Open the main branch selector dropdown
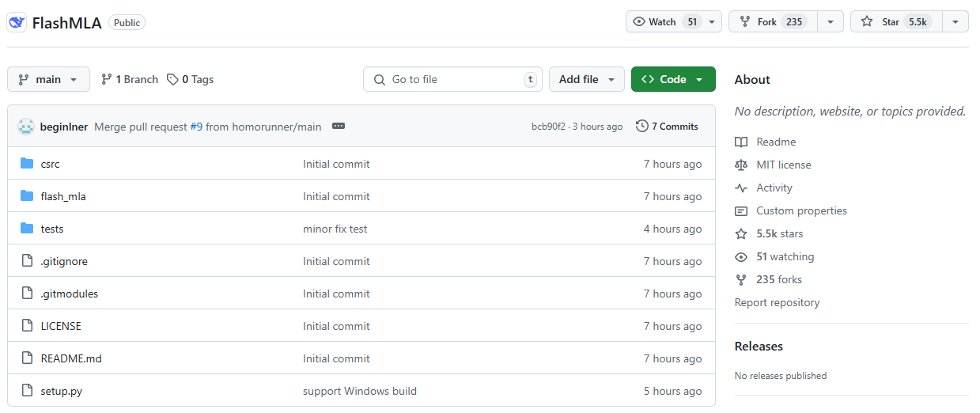980x413 pixels. [x=48, y=80]
